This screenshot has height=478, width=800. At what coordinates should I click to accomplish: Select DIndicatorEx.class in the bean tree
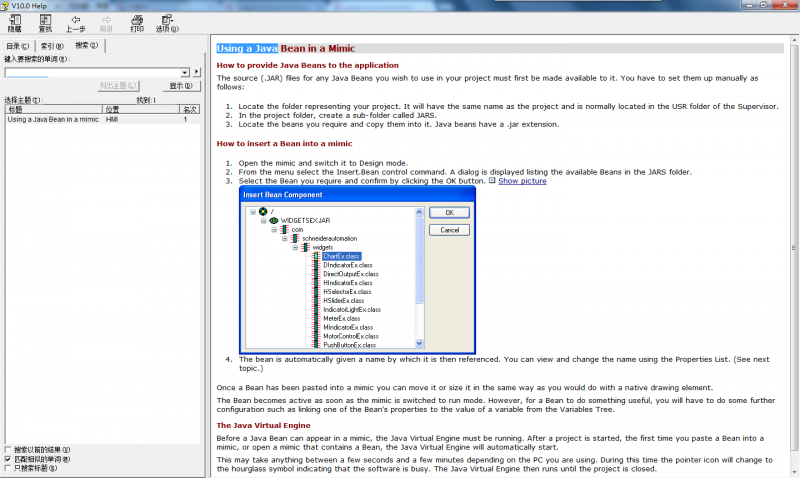(x=347, y=265)
